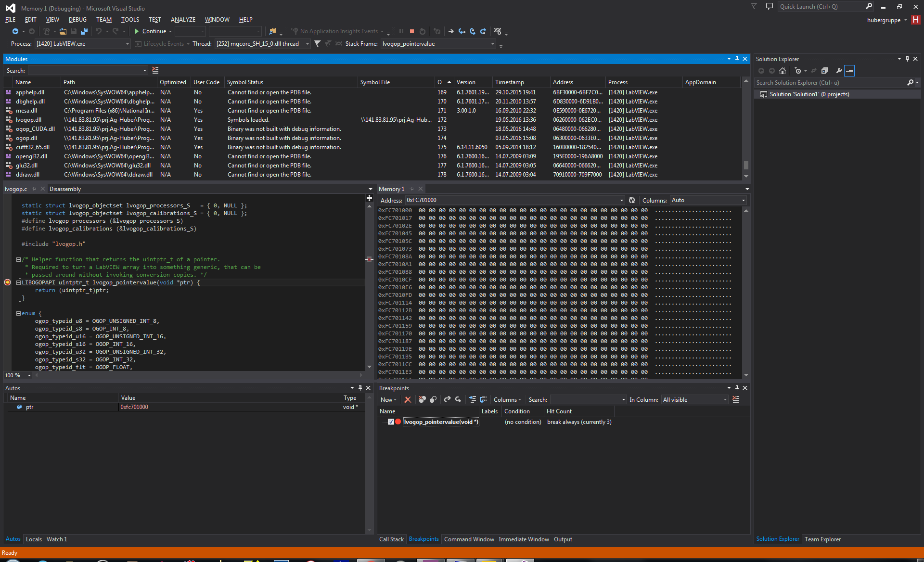The width and height of the screenshot is (924, 562).
Task: Click the Reevaluate refresh icon in Memory window
Action: (x=632, y=200)
